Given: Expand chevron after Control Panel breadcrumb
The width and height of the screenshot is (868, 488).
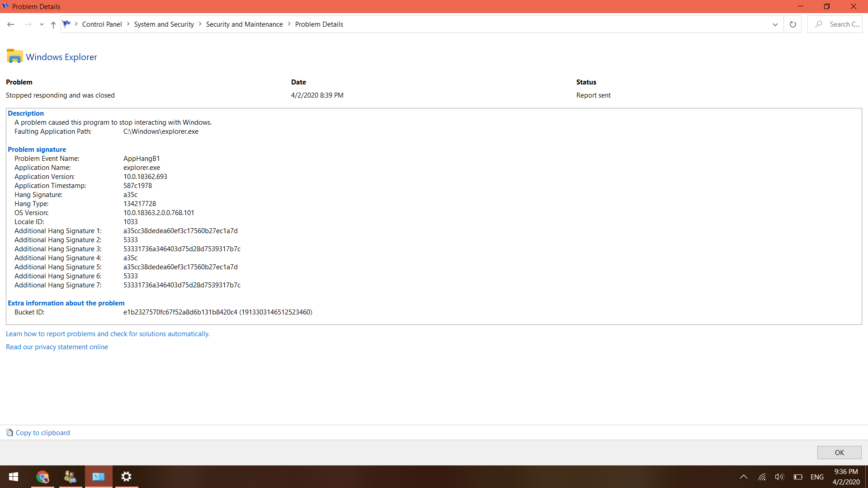Looking at the screenshot, I should [128, 24].
